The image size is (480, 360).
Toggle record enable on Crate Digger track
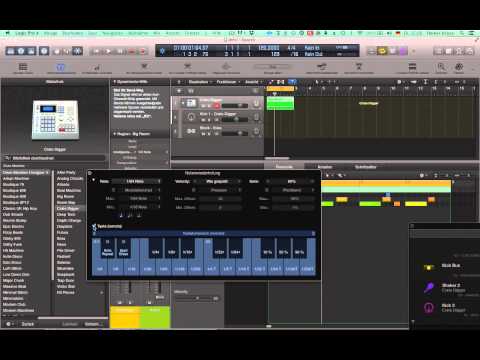[x=217, y=106]
